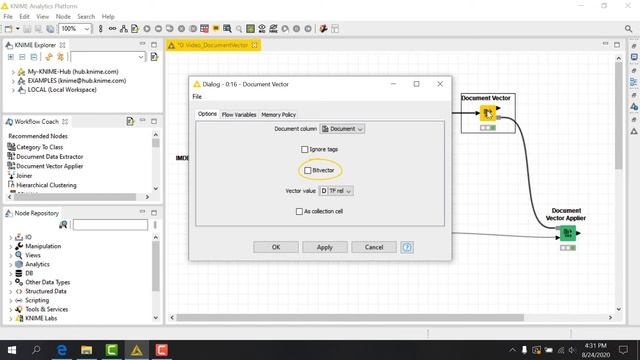Toggle the Bitvector checkbox

click(308, 170)
